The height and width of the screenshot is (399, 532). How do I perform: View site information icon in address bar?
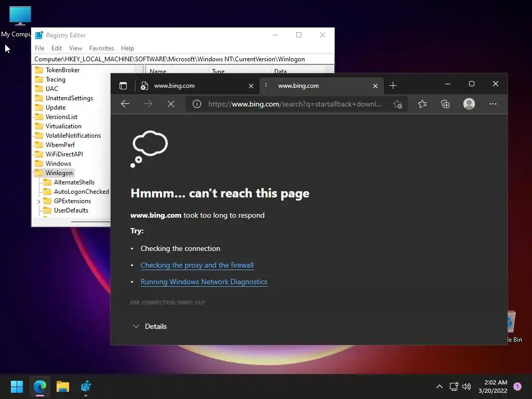click(x=197, y=104)
